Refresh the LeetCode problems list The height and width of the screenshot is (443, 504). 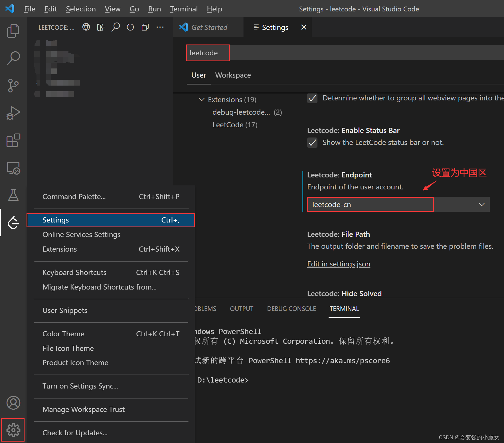[x=130, y=27]
